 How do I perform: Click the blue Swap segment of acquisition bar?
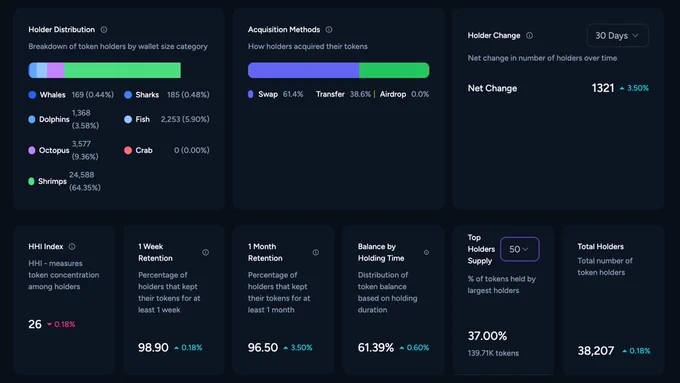tap(303, 70)
